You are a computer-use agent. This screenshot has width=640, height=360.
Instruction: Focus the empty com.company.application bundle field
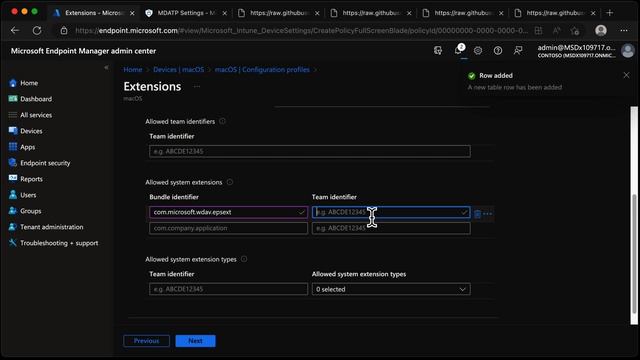pyautogui.click(x=229, y=228)
